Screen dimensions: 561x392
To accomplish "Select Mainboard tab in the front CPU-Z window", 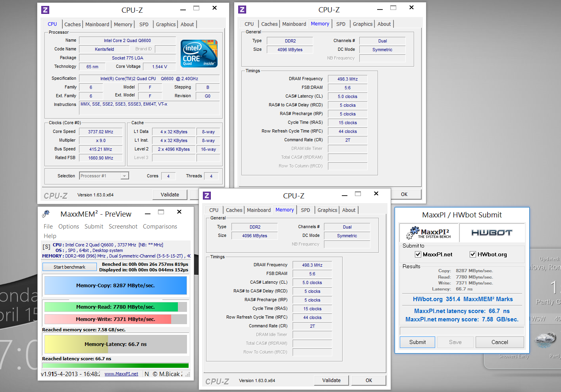I will (259, 210).
